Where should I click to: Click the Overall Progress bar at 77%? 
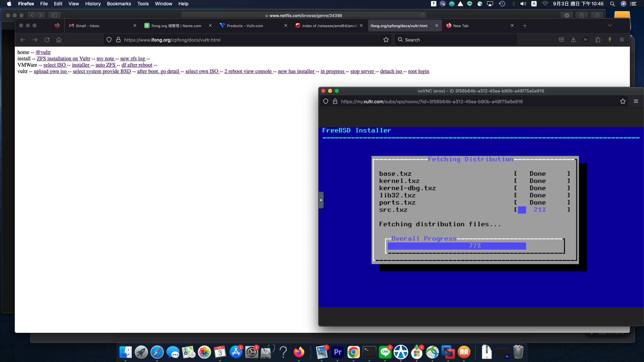475,246
